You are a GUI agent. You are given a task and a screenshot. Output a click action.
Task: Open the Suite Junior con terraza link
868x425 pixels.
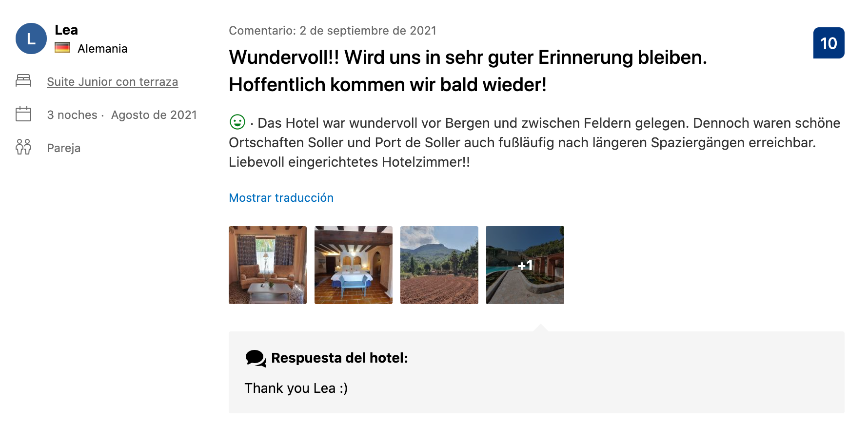[113, 81]
